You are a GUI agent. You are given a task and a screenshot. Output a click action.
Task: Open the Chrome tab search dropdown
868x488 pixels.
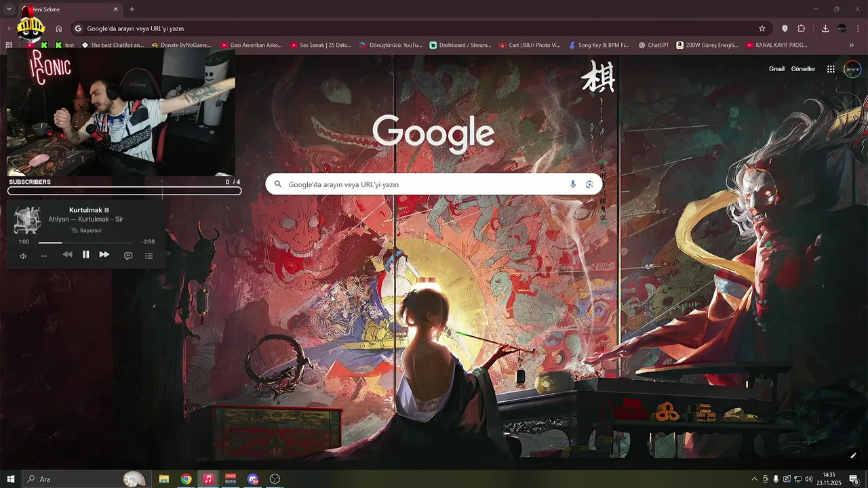coord(9,9)
